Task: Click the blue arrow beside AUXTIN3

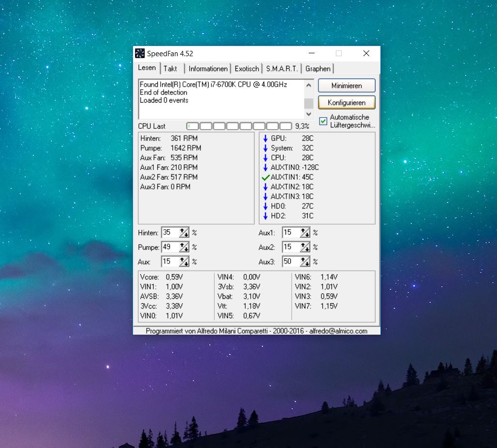Action: coord(266,197)
